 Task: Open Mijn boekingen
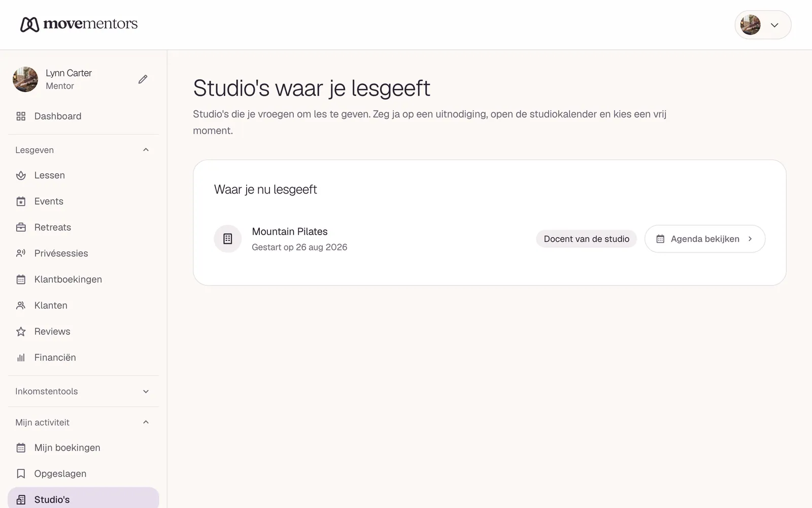(x=83, y=448)
